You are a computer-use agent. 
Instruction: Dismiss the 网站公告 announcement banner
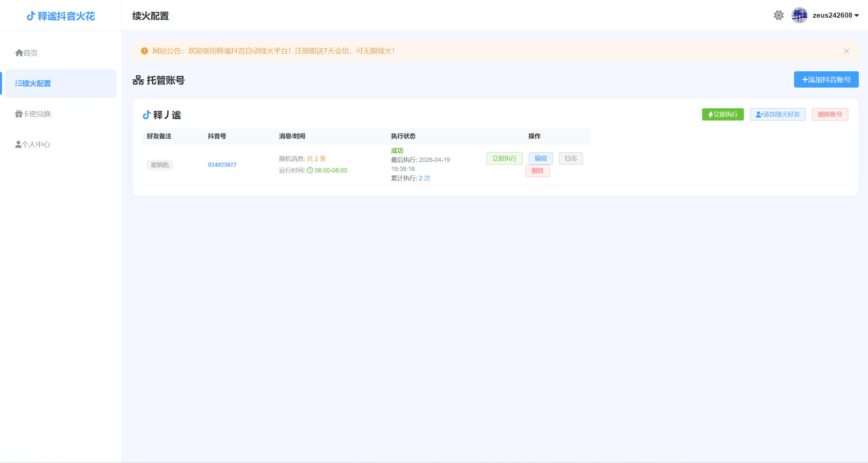point(846,51)
